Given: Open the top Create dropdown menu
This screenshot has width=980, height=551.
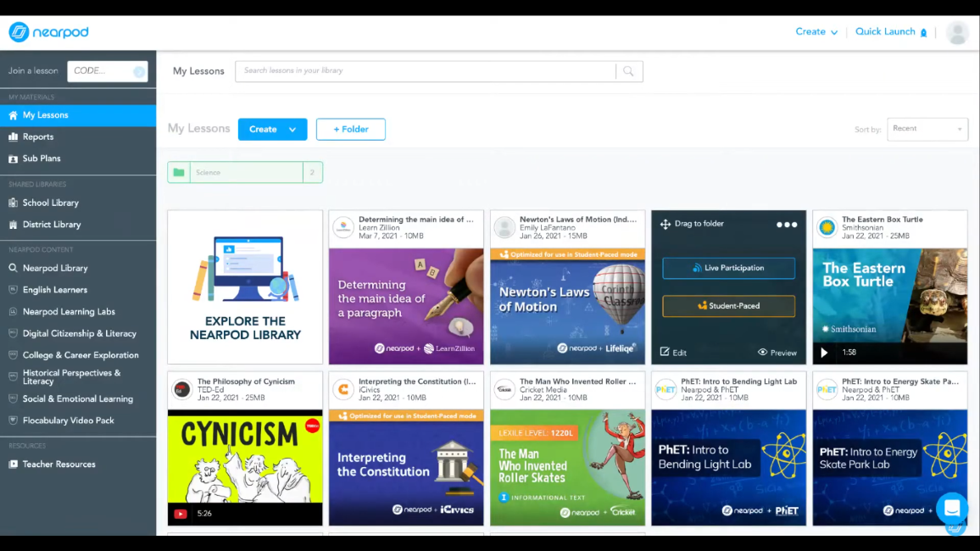Looking at the screenshot, I should (x=816, y=32).
